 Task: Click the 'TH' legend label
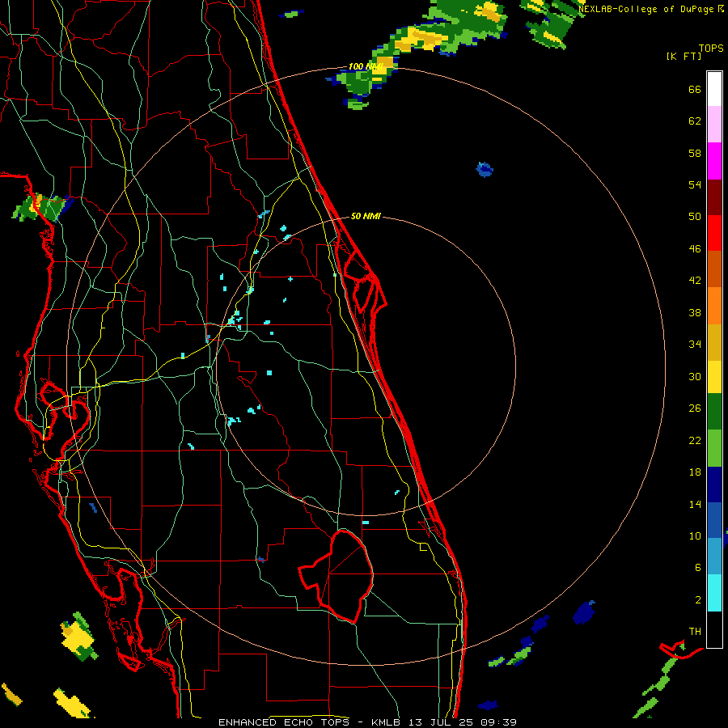point(695,632)
